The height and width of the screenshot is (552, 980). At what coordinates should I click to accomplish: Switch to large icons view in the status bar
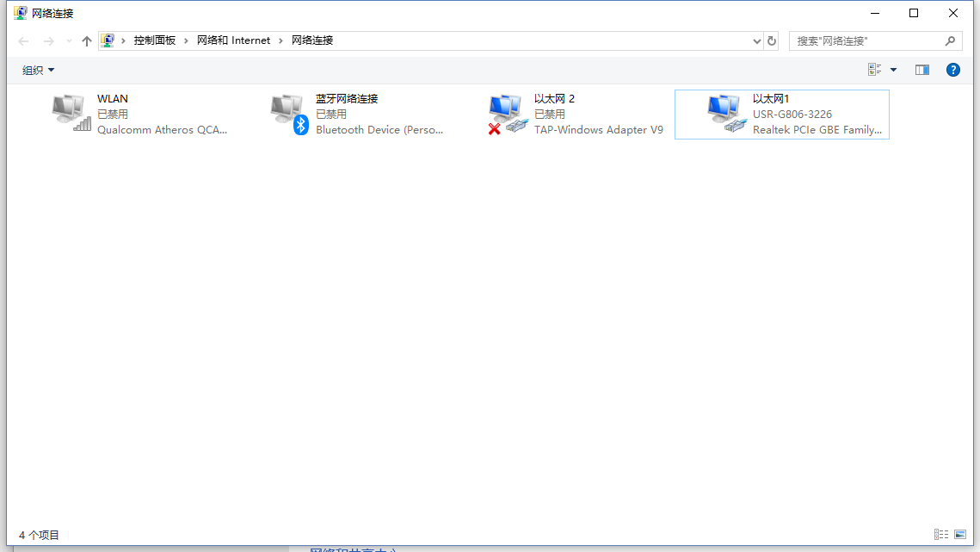click(960, 535)
